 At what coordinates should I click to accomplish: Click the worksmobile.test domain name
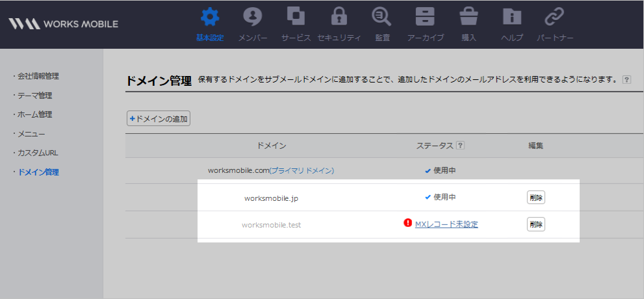(x=272, y=225)
